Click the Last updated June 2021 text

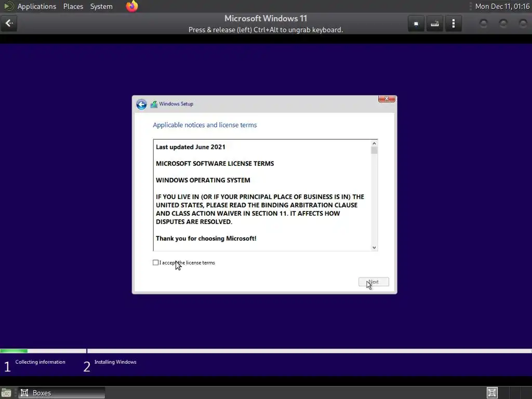tap(190, 147)
